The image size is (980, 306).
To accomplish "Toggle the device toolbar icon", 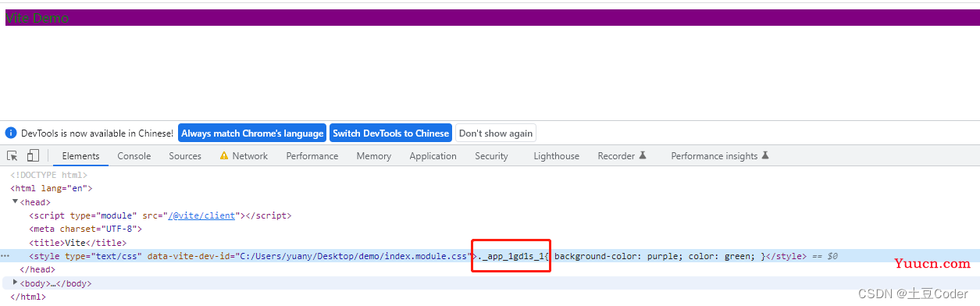I will point(33,156).
